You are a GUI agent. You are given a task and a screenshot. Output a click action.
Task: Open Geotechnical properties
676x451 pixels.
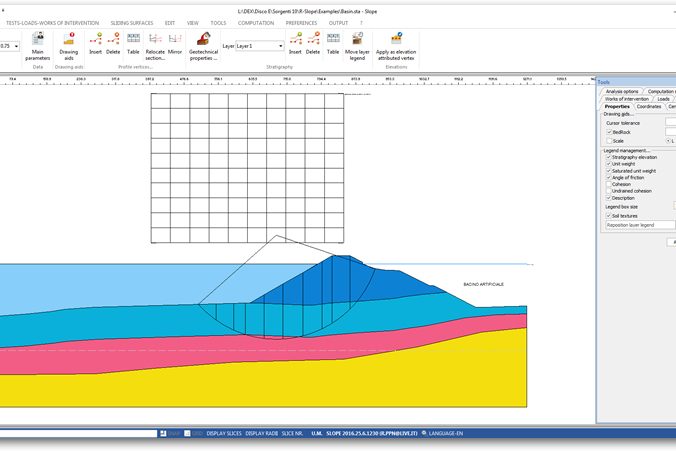[203, 45]
